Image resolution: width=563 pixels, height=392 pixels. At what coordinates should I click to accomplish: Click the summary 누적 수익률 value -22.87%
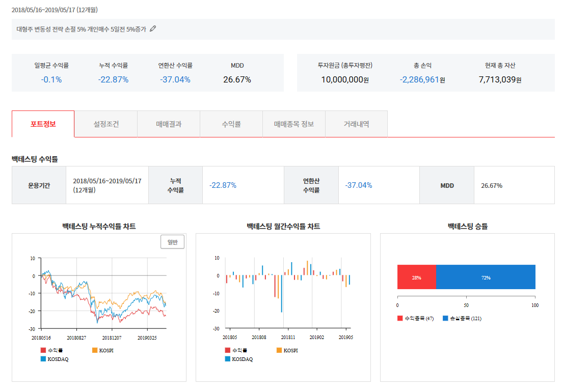114,79
